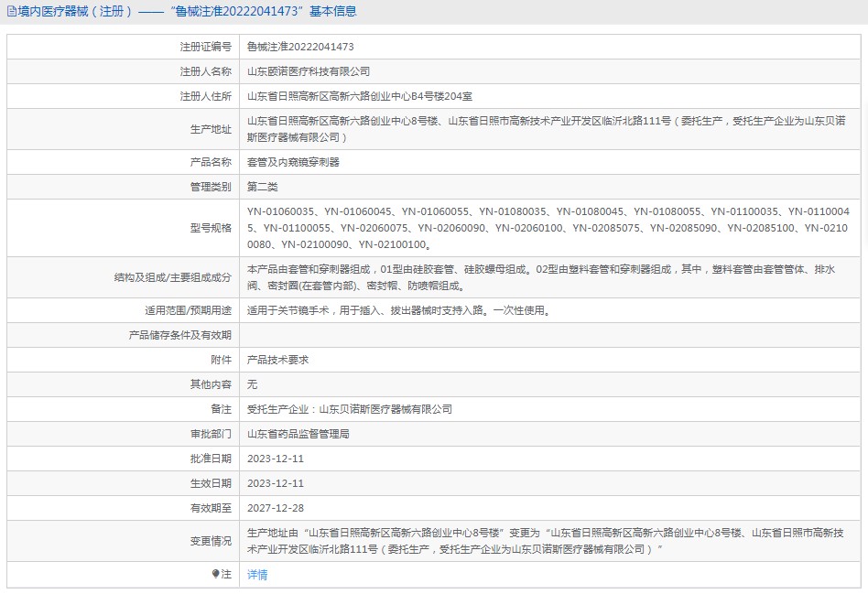Select approving authority 山东省药品监督管理局

[x=298, y=434]
